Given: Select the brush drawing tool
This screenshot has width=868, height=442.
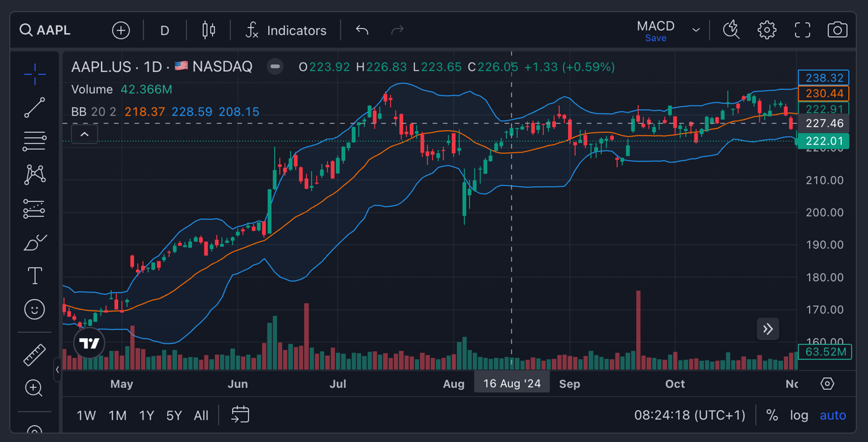Looking at the screenshot, I should pyautogui.click(x=34, y=242).
